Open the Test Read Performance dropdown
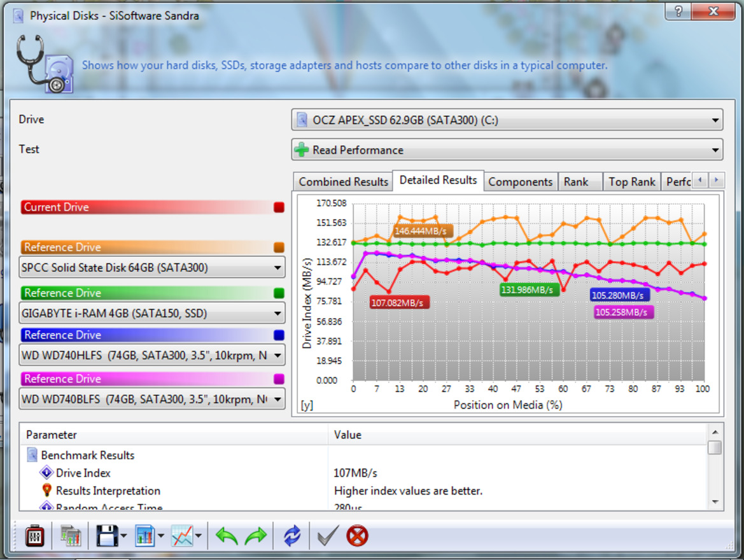This screenshot has height=560, width=744. tap(507, 150)
